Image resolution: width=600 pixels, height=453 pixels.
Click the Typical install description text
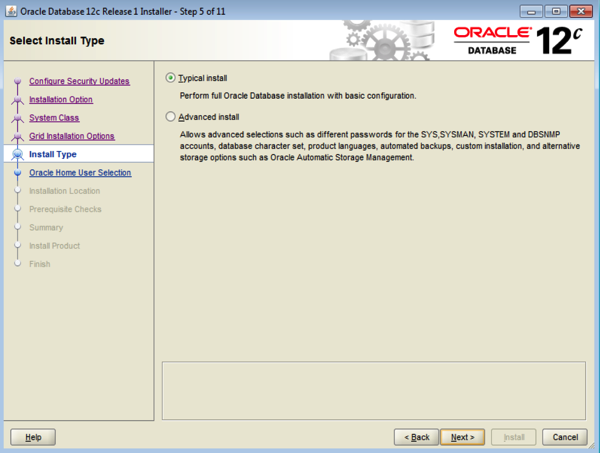point(298,96)
